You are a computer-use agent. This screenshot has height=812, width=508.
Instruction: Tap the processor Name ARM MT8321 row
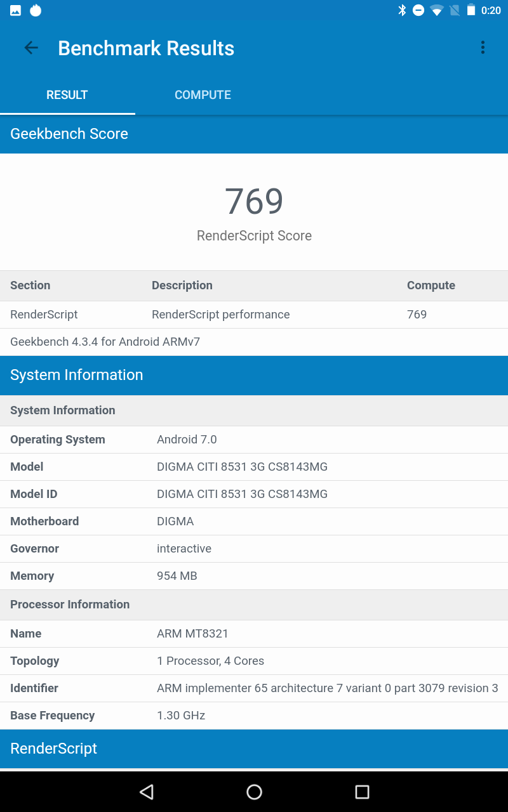tap(254, 634)
